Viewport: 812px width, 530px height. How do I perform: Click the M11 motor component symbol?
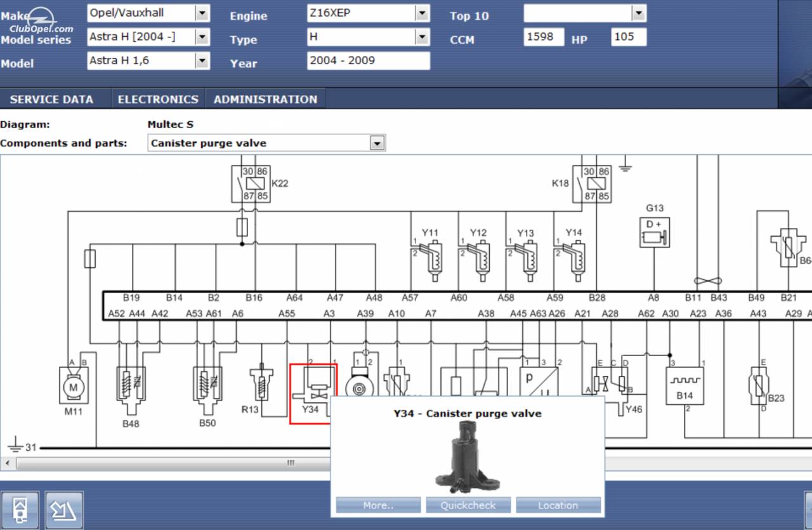pos(73,385)
